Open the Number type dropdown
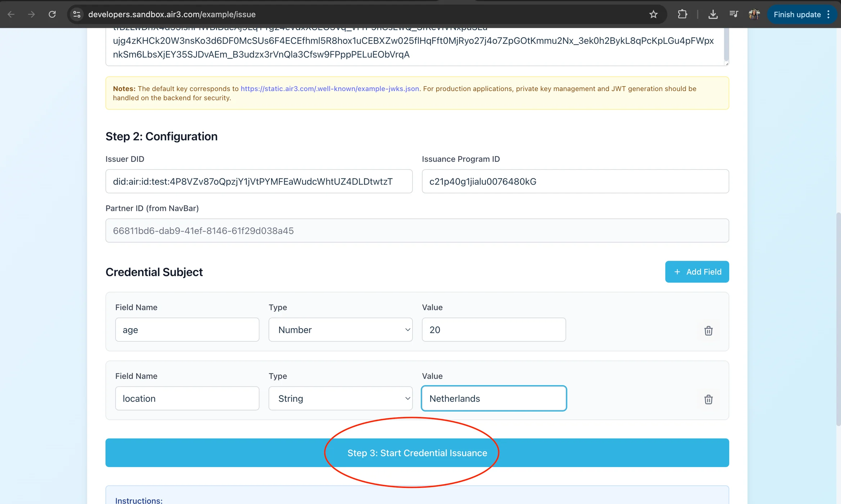The height and width of the screenshot is (504, 841). coord(340,330)
